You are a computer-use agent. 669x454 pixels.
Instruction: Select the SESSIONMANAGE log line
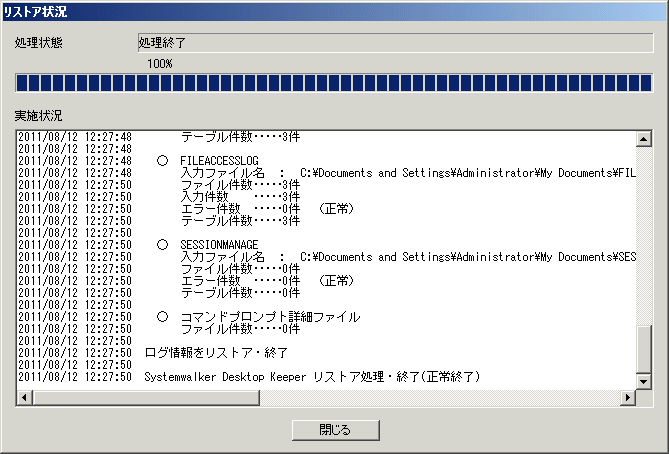coord(219,245)
